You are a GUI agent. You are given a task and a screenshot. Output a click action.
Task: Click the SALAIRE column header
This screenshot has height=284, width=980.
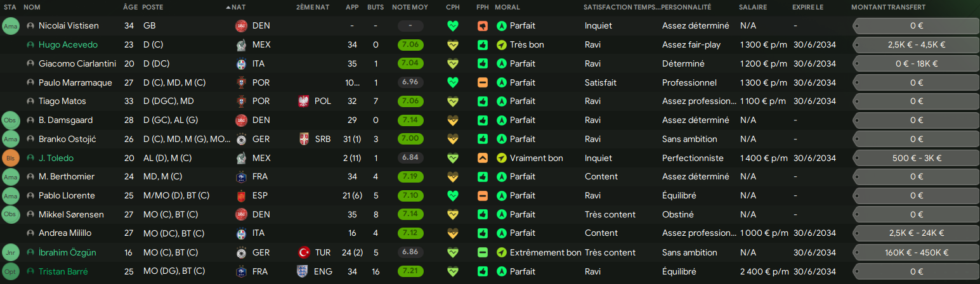(753, 7)
